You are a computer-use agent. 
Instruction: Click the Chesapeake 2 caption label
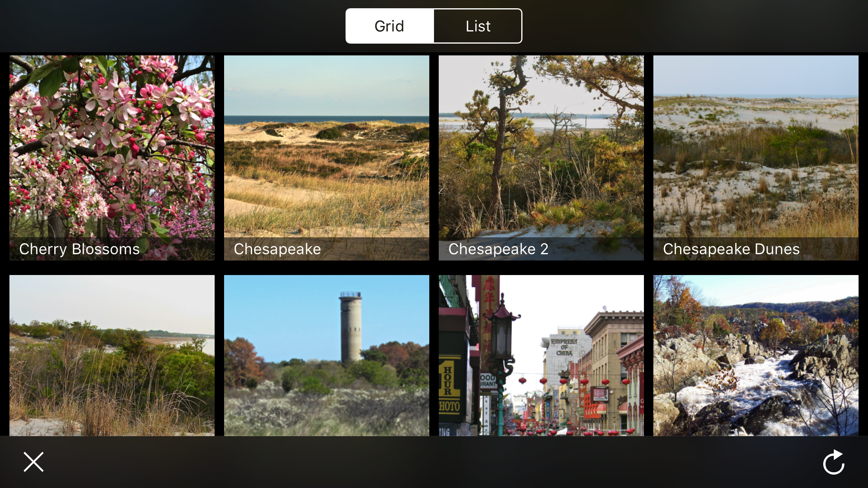(x=498, y=249)
